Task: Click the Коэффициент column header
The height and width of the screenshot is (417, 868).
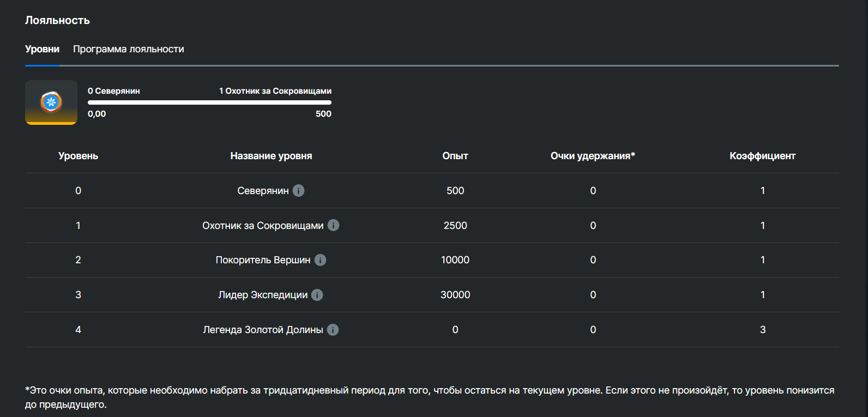Action: tap(762, 156)
